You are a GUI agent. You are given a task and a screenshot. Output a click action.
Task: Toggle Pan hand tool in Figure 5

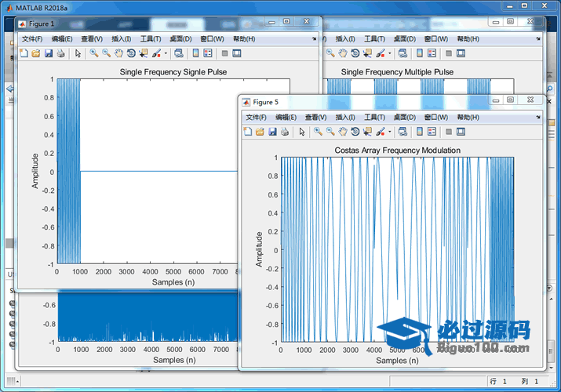343,132
